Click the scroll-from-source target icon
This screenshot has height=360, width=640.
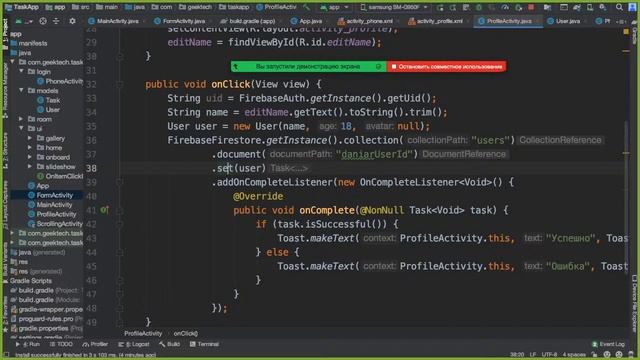pyautogui.click(x=43, y=21)
